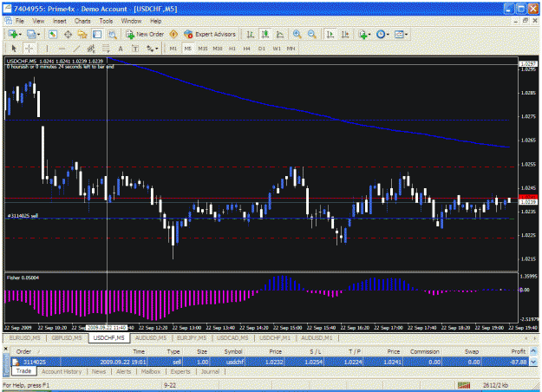
Task: Switch timeframe to MN
Action: 291,49
